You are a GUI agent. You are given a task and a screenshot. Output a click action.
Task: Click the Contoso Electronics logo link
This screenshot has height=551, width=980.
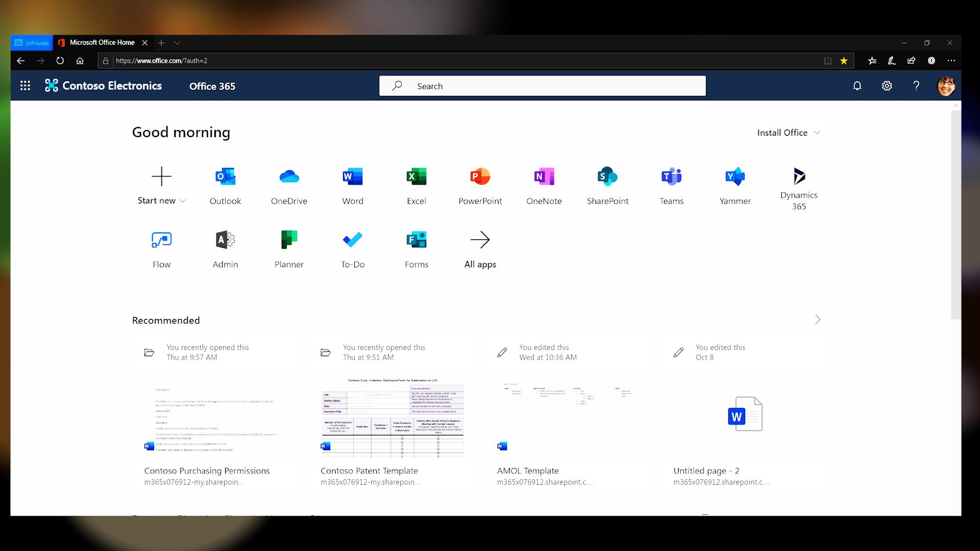(104, 86)
